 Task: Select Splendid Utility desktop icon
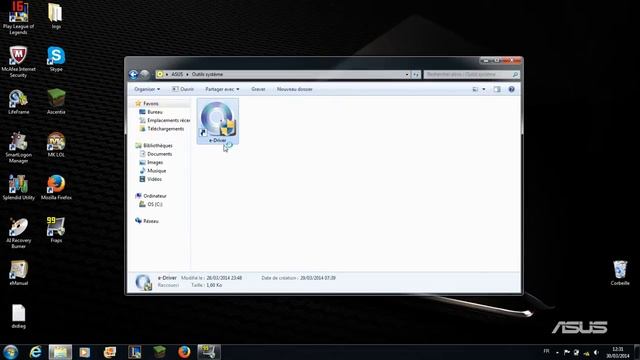[18, 187]
